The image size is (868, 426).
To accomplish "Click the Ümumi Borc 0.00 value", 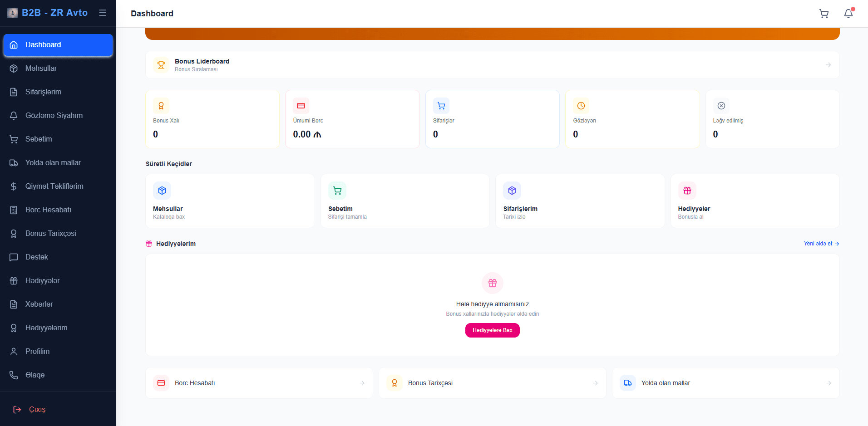I will point(307,134).
